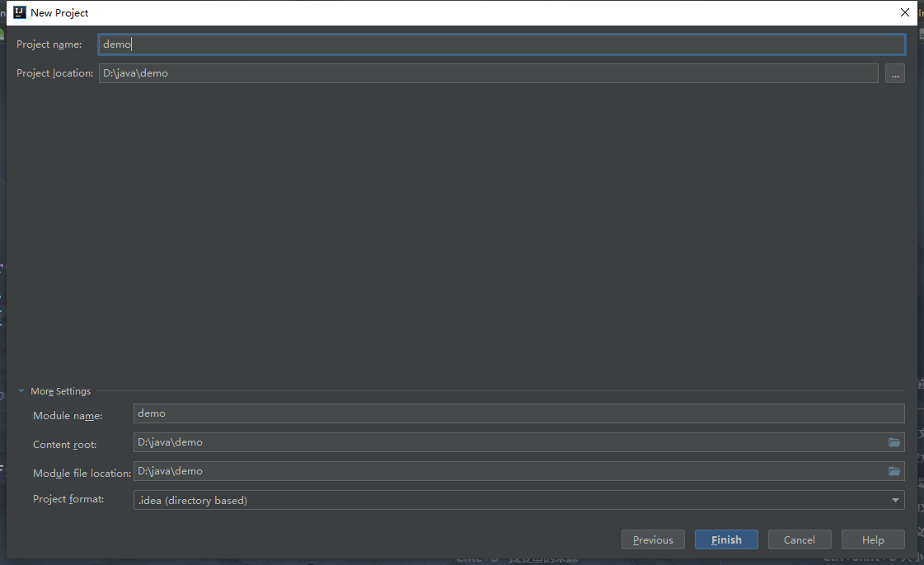Go back with the Previous button

pyautogui.click(x=653, y=539)
